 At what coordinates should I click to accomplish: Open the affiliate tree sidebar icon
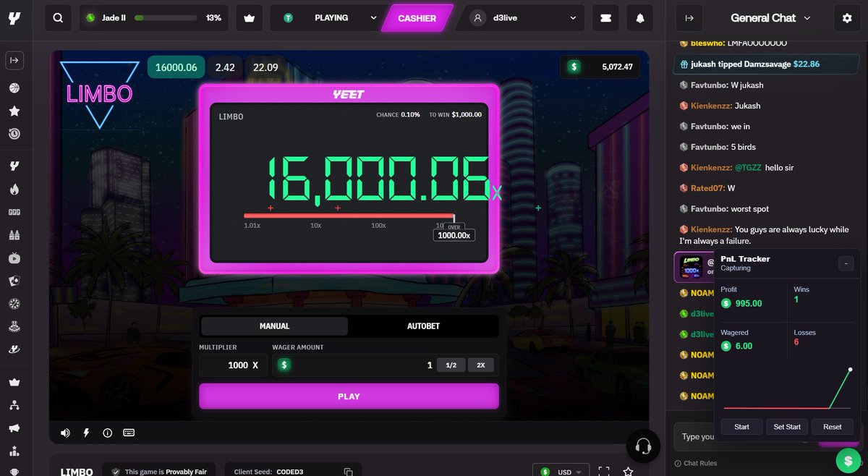(14, 405)
